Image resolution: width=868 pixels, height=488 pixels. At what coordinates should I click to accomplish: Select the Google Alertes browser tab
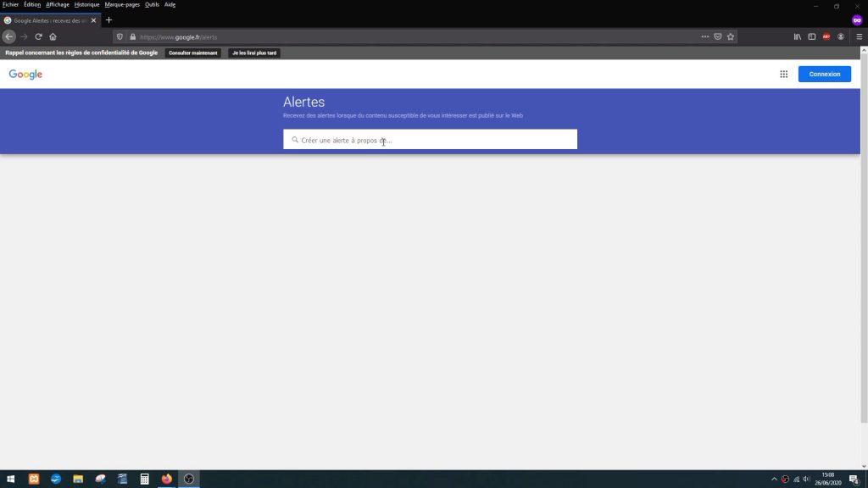pyautogui.click(x=50, y=20)
